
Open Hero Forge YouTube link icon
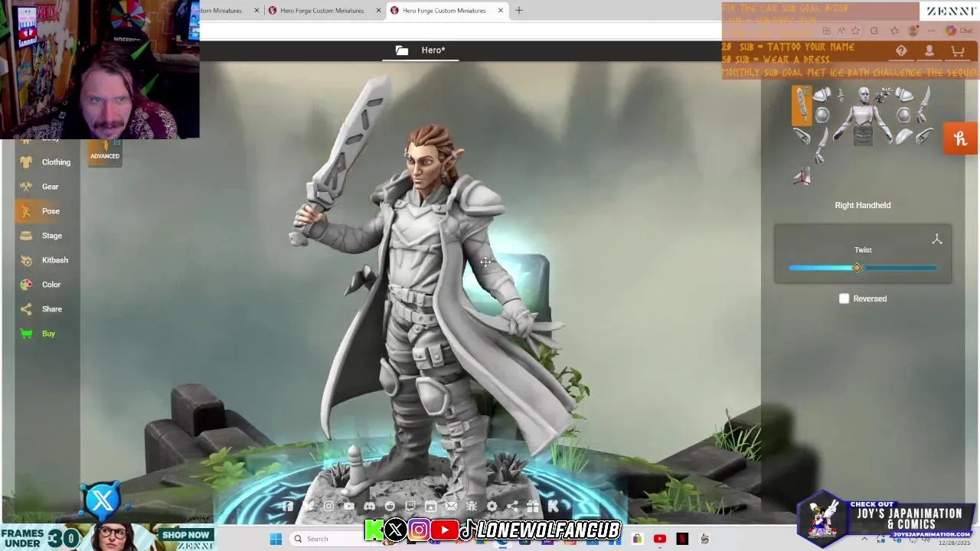pyautogui.click(x=349, y=506)
